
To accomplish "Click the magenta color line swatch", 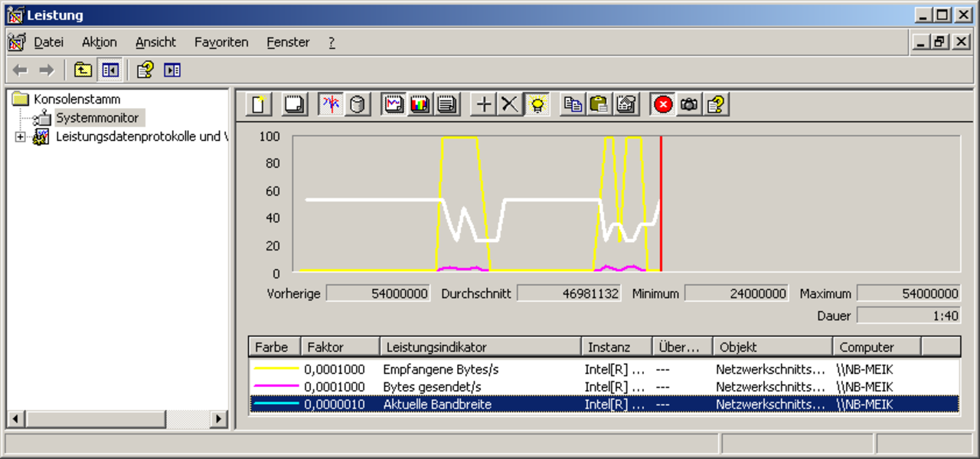I will (276, 387).
